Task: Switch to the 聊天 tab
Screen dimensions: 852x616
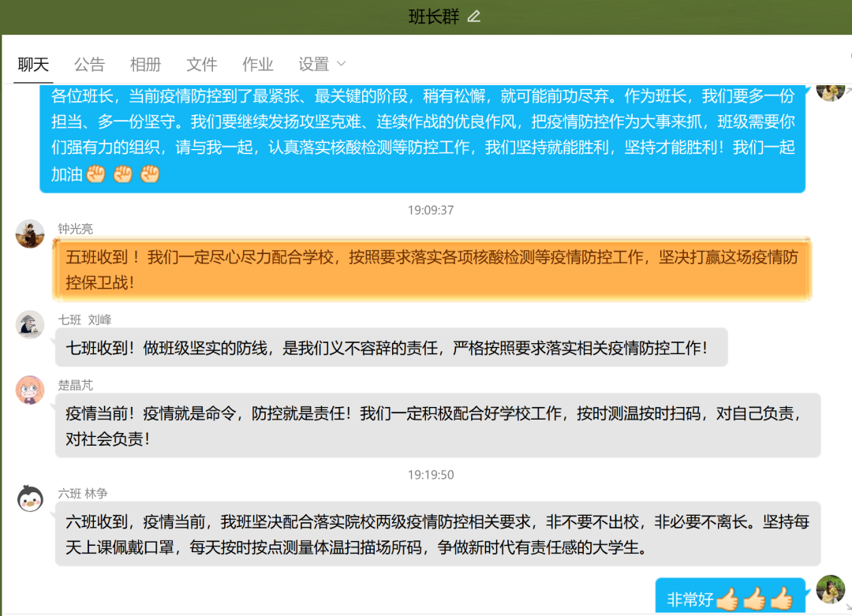Action: (33, 64)
